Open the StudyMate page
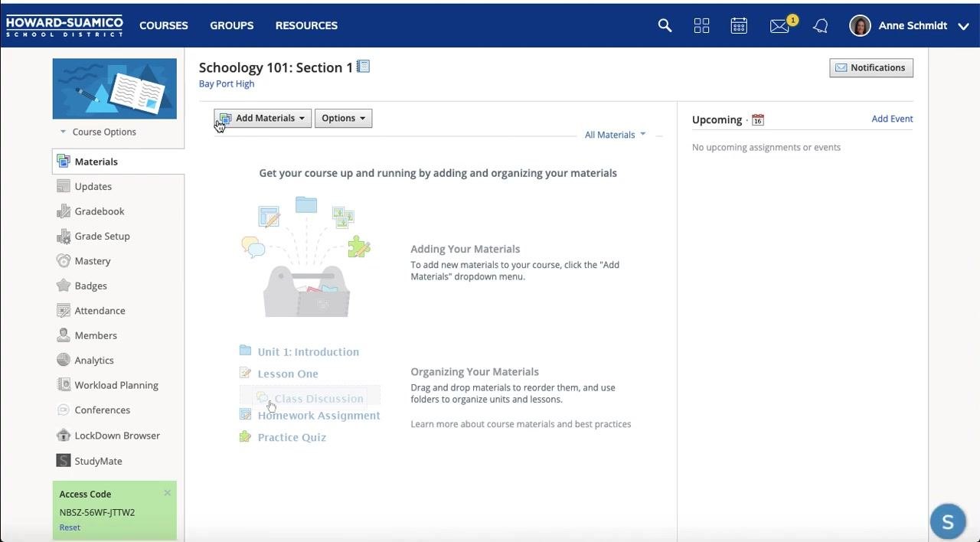 (98, 461)
